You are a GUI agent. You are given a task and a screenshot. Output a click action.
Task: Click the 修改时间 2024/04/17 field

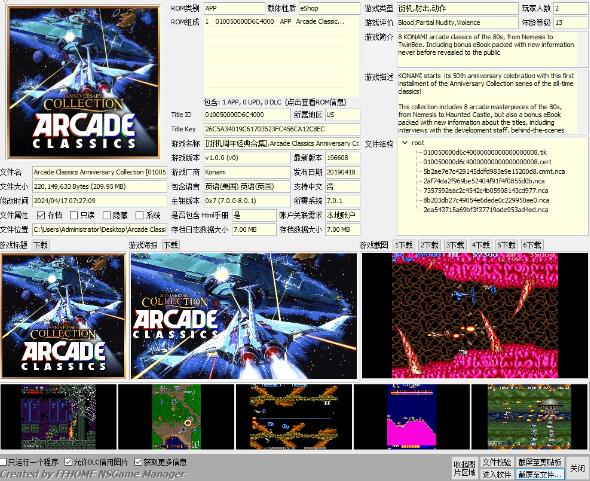point(100,201)
